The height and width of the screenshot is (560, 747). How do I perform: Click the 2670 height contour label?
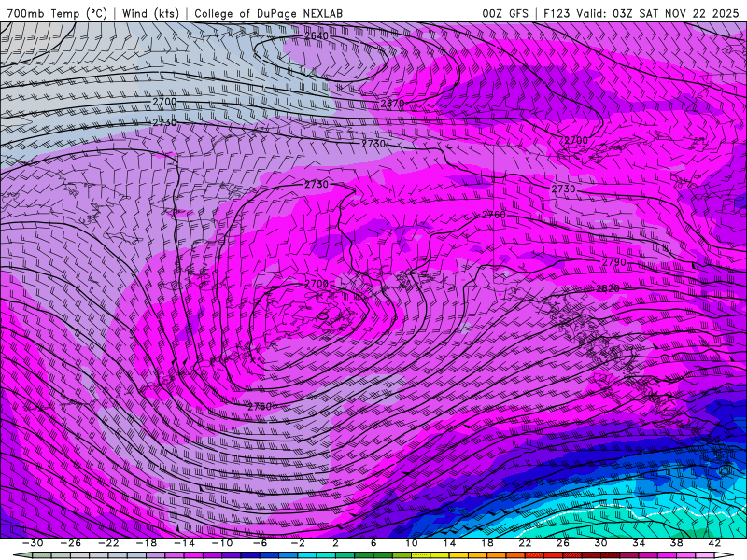(392, 104)
